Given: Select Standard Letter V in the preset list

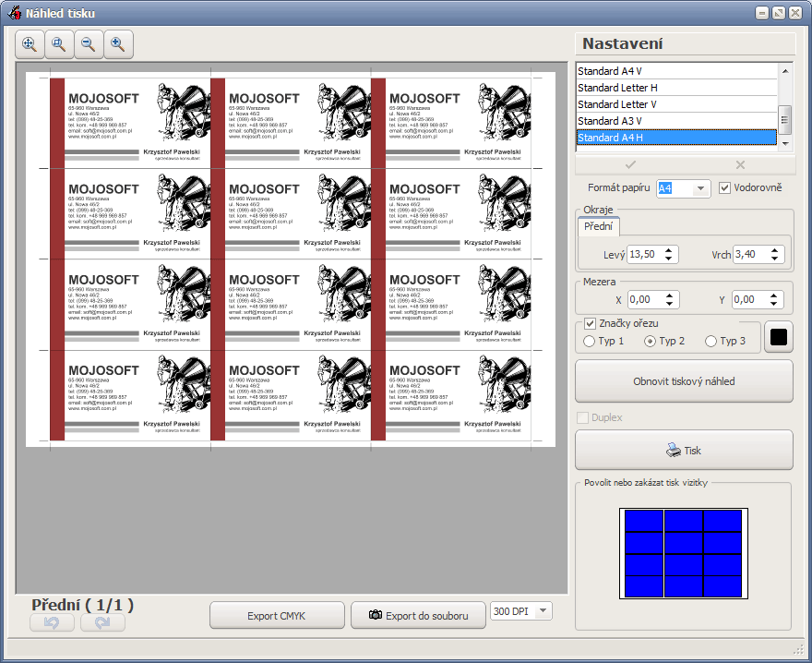Looking at the screenshot, I should tap(677, 104).
